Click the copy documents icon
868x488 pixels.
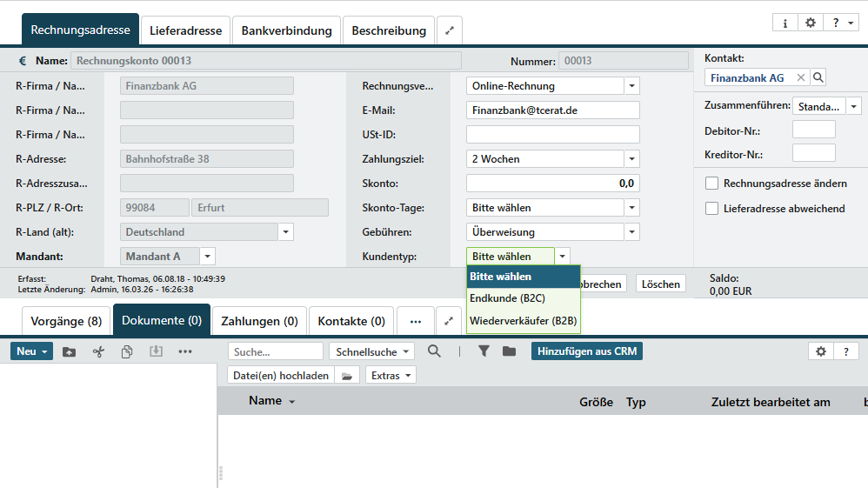point(127,351)
